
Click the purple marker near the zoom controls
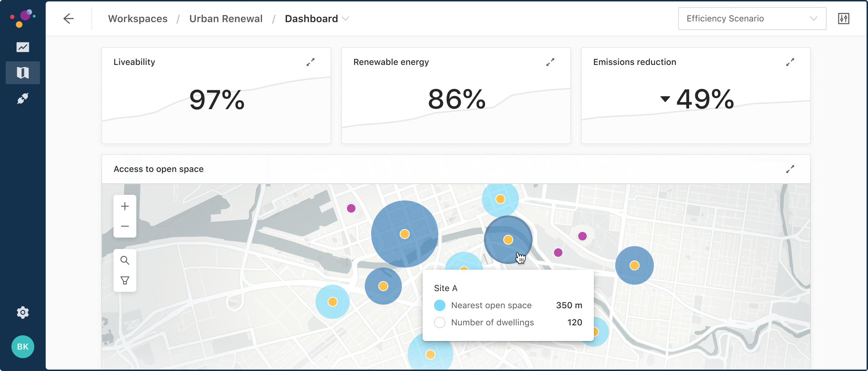tap(351, 208)
